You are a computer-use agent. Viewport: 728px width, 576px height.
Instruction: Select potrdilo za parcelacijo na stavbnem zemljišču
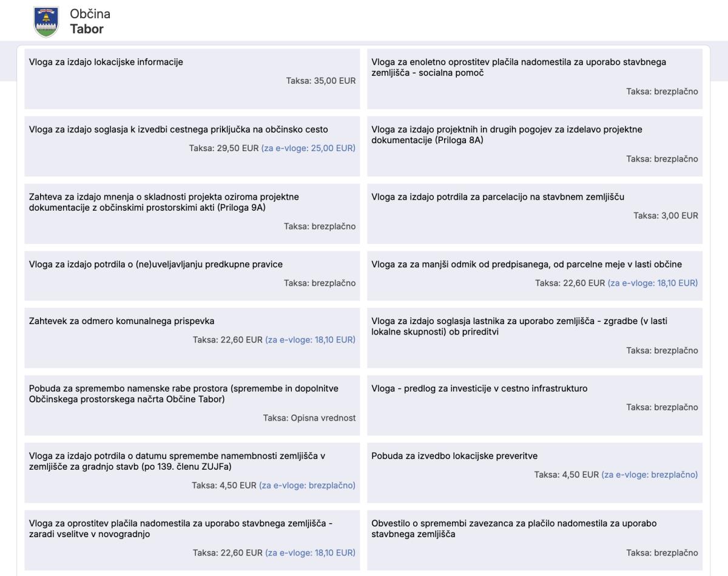[x=497, y=197]
